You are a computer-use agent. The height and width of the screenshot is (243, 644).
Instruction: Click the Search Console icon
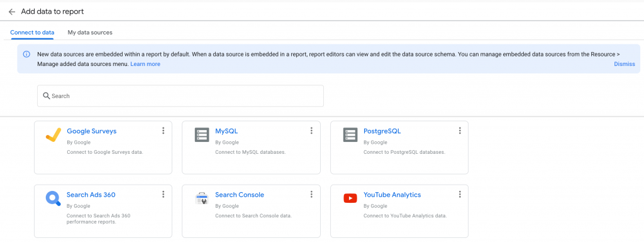click(202, 198)
